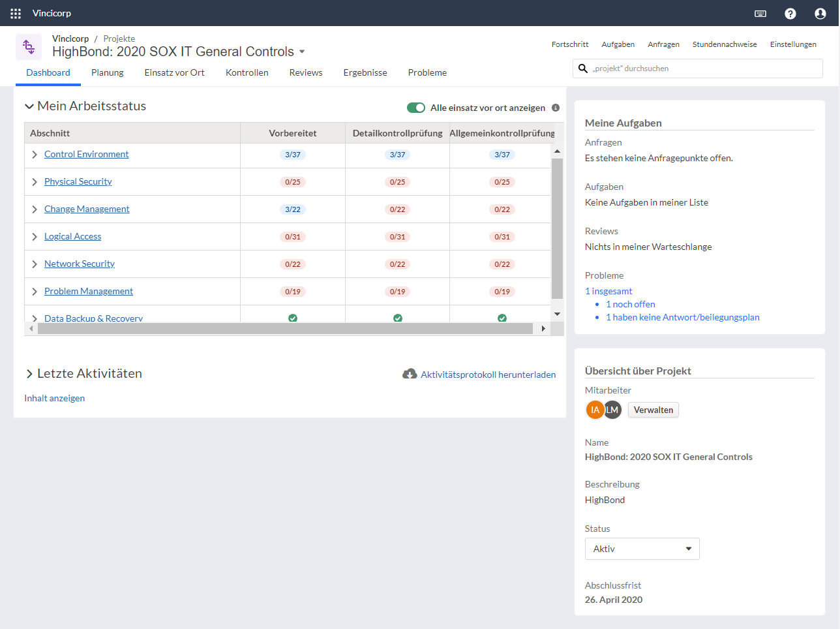
Task: Open 1 haben keine Antwort/beilegungsplan link
Action: pyautogui.click(x=683, y=317)
